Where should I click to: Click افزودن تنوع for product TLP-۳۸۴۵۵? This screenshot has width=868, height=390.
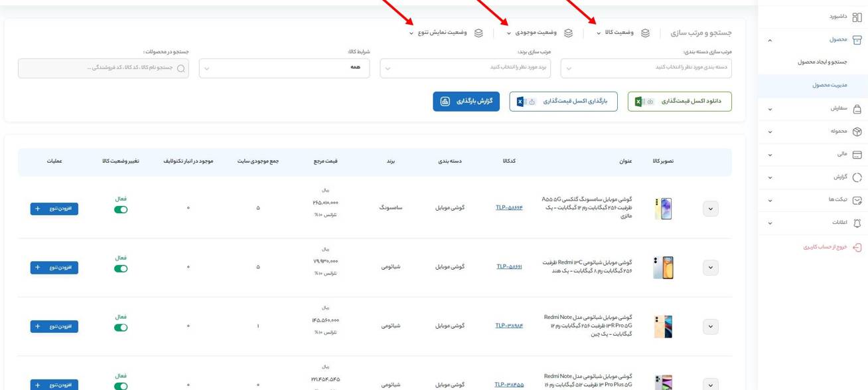pos(54,385)
